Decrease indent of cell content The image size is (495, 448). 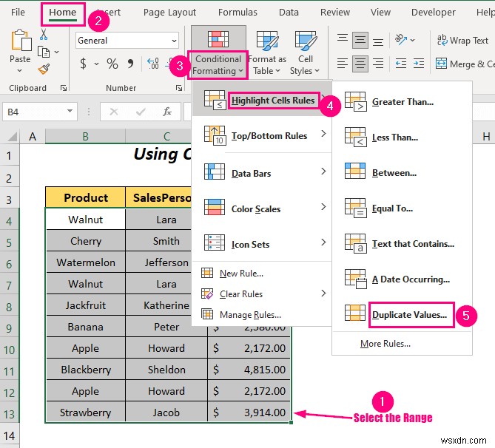(401, 64)
